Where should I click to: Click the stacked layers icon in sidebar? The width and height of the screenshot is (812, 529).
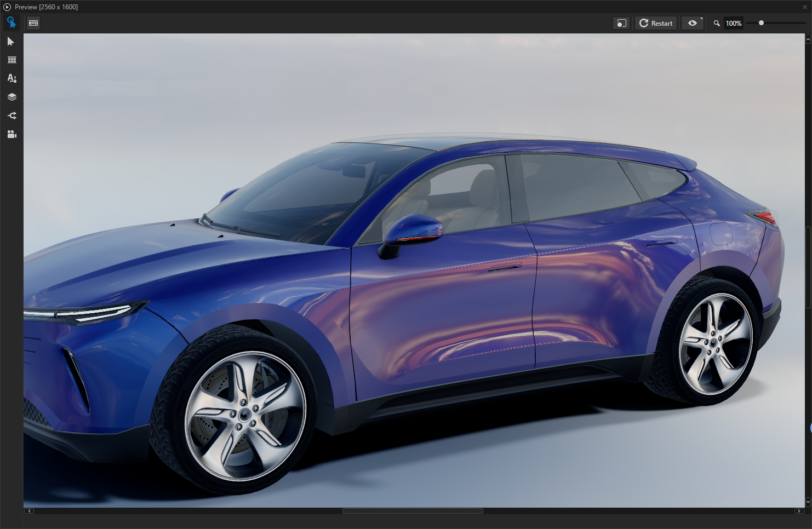[12, 97]
